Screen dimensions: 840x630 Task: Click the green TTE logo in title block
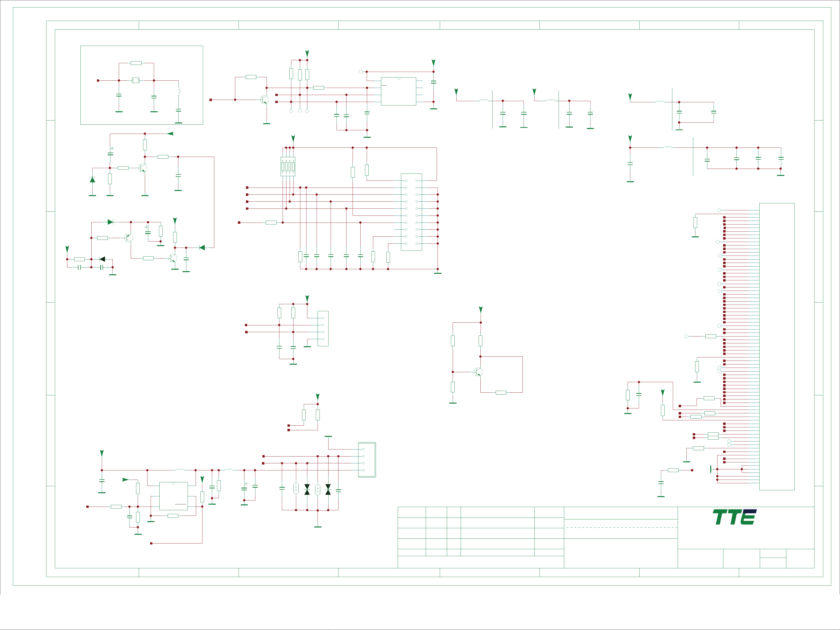pos(735,517)
